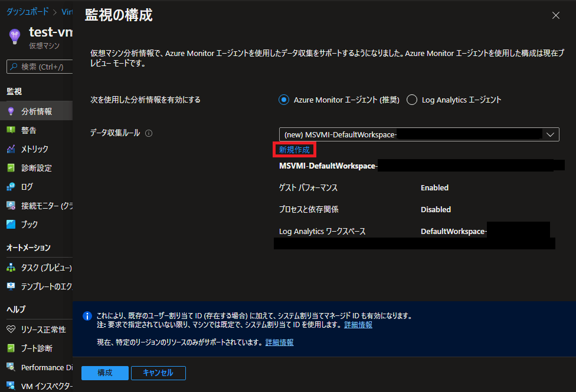
Task: Open 詳細情報 link about supported regions
Action: point(280,342)
